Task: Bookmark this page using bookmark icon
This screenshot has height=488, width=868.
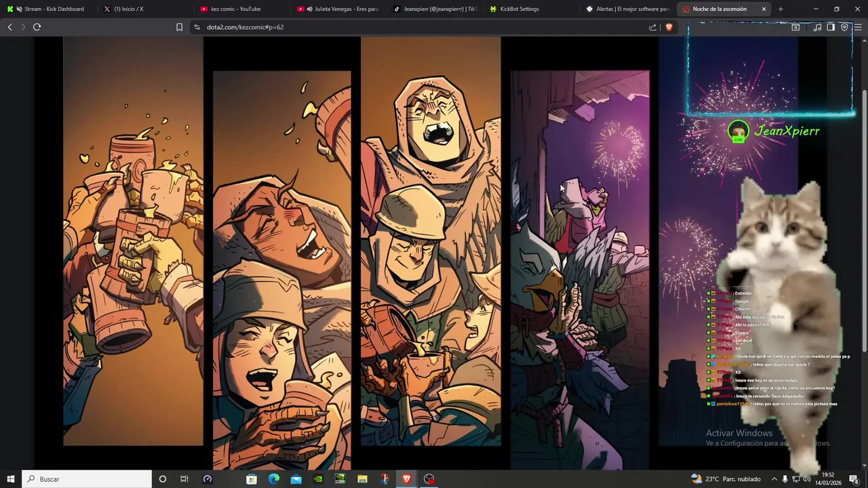Action: coord(179,27)
